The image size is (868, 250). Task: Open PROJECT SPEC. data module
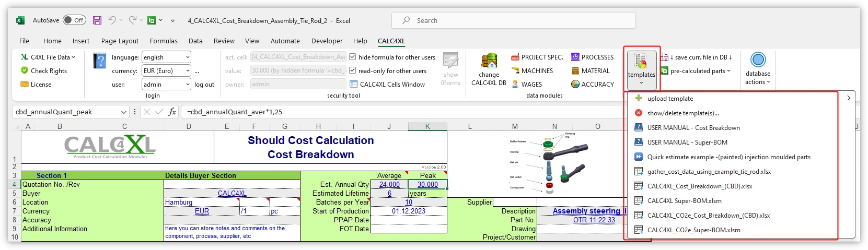(x=537, y=57)
